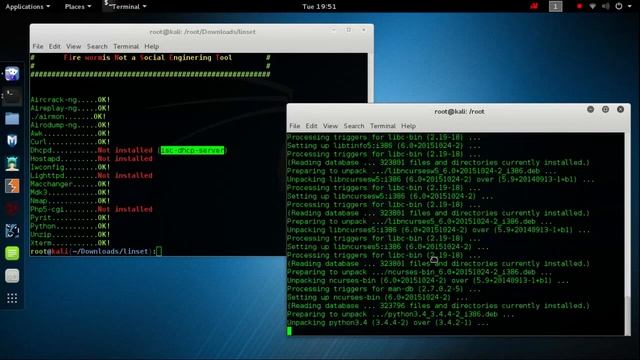
Task: Click the Macchanger......OK! line
Action: point(70,184)
